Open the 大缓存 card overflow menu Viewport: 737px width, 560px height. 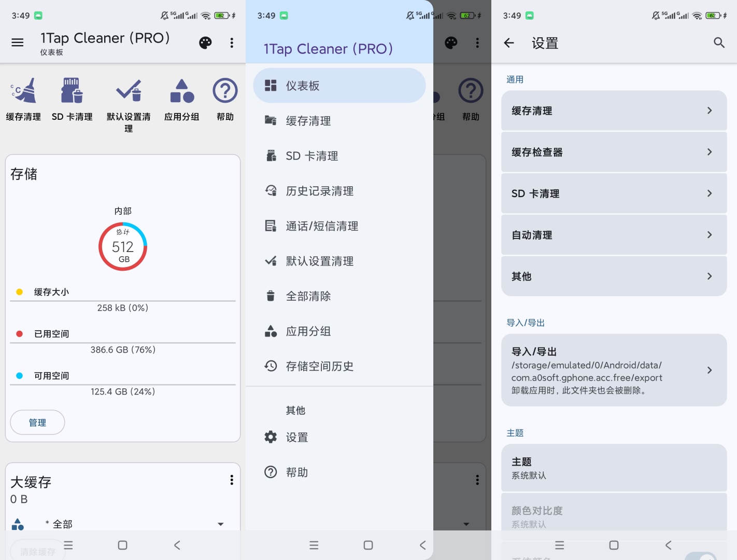[x=232, y=480]
